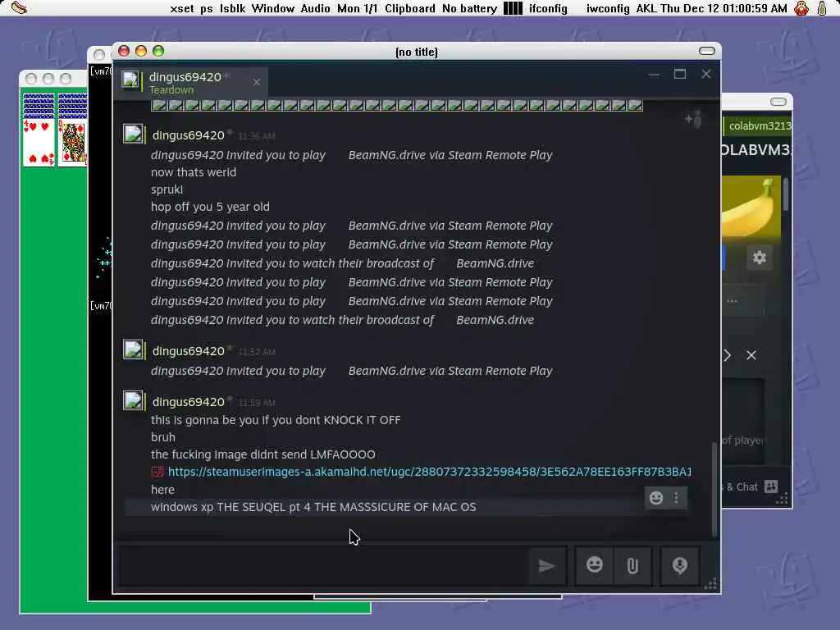Click the bottle icon at menu bar end
Screen dimensions: 840x630
822,8
